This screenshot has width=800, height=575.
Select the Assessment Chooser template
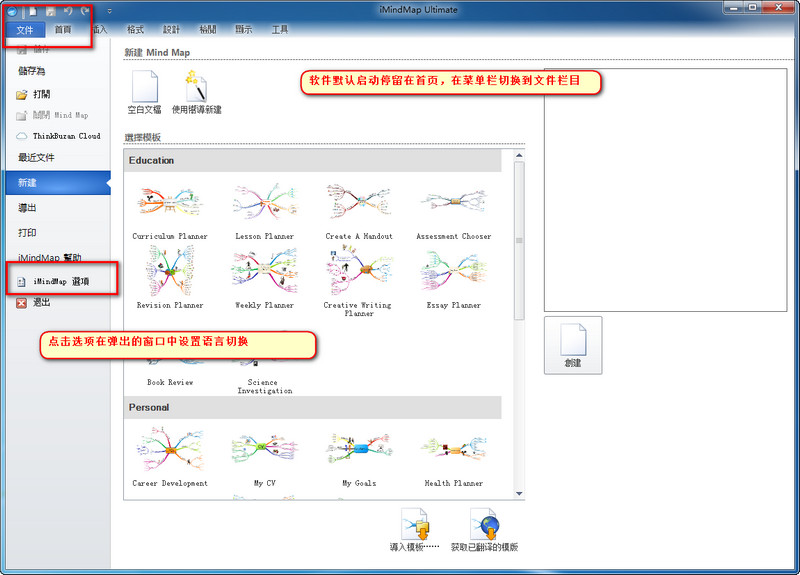[x=454, y=212]
